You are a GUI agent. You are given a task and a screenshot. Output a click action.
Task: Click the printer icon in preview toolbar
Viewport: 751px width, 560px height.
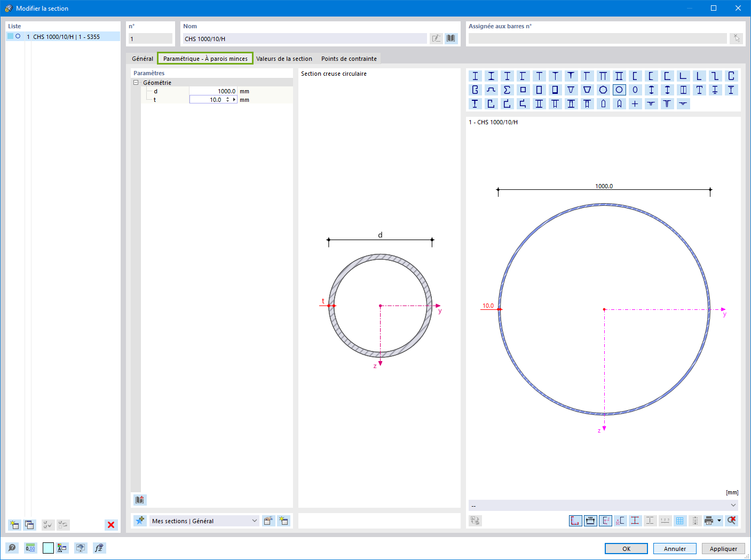click(x=709, y=521)
